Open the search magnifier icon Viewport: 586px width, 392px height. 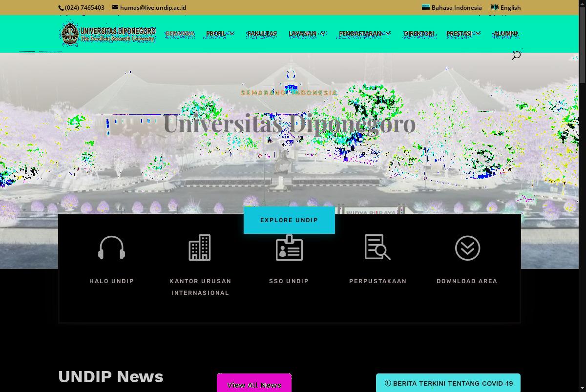click(x=516, y=56)
